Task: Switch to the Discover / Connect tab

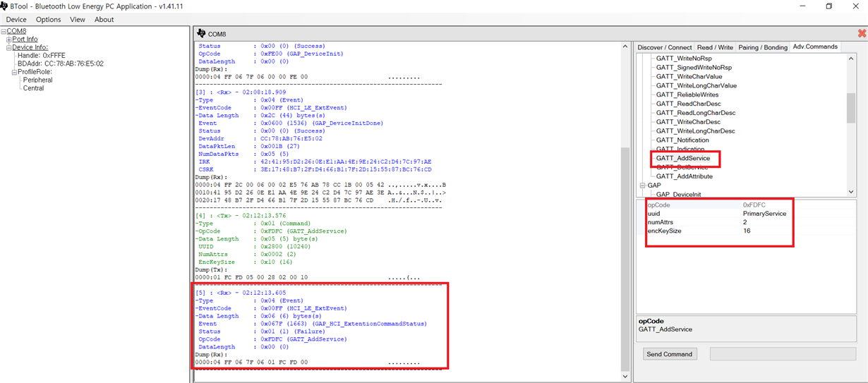Action: (664, 47)
